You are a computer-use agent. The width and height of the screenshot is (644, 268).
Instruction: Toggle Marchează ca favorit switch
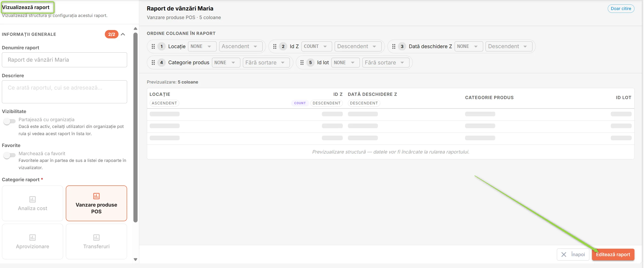(10, 155)
